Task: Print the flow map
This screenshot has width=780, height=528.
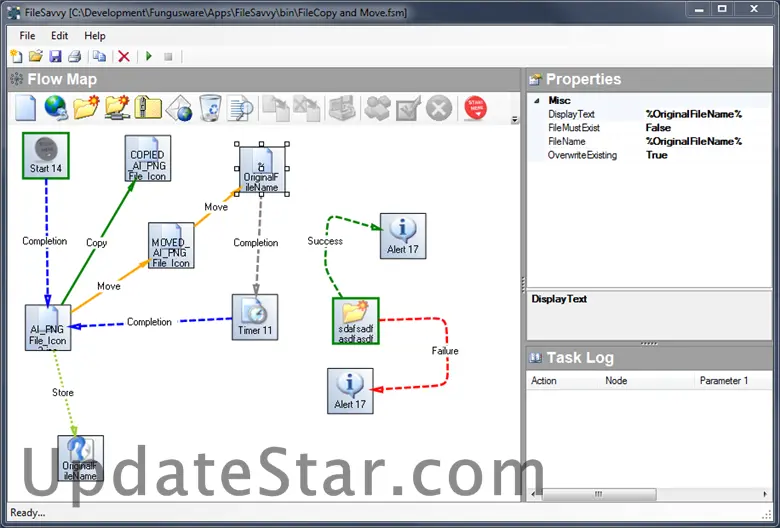Action: click(74, 56)
